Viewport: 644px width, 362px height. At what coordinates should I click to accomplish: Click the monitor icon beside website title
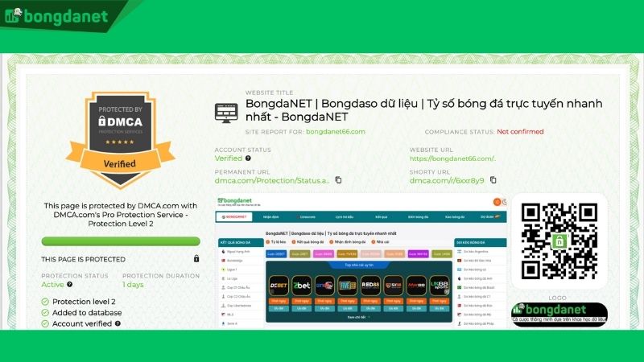click(x=225, y=113)
